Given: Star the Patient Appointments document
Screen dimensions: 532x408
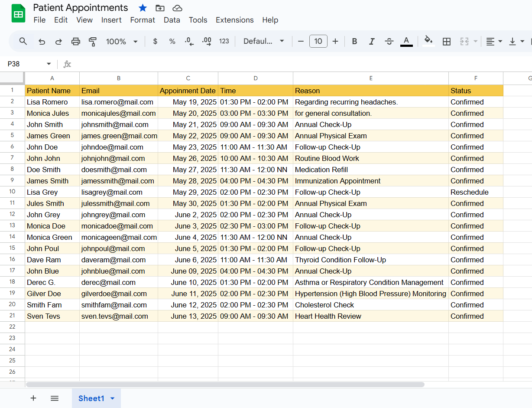Looking at the screenshot, I should 143,8.
